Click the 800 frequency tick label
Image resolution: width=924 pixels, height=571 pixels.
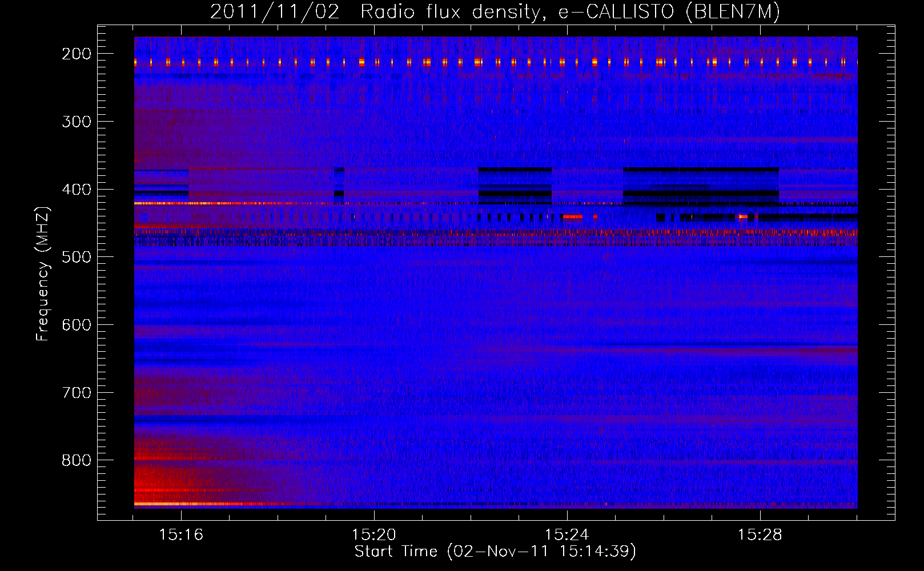(77, 460)
